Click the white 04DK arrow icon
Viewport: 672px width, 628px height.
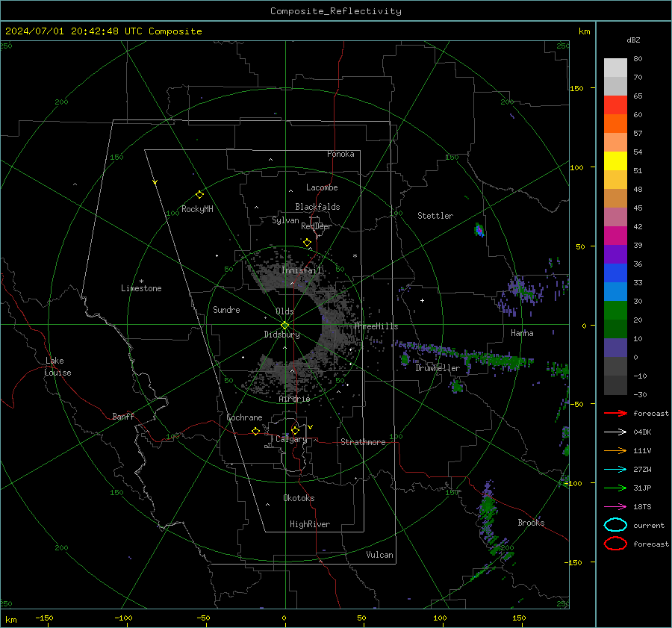[x=615, y=432]
